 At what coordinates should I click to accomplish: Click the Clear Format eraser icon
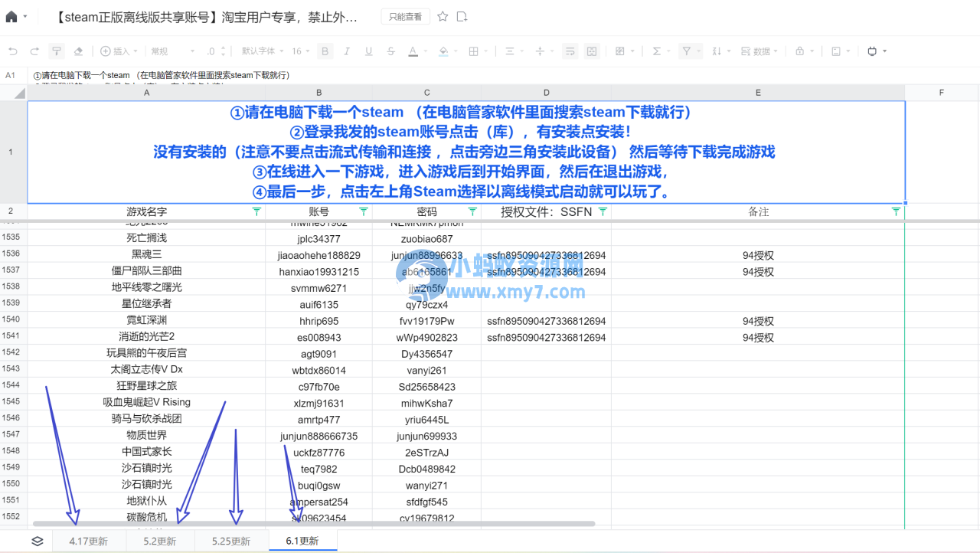(x=78, y=51)
